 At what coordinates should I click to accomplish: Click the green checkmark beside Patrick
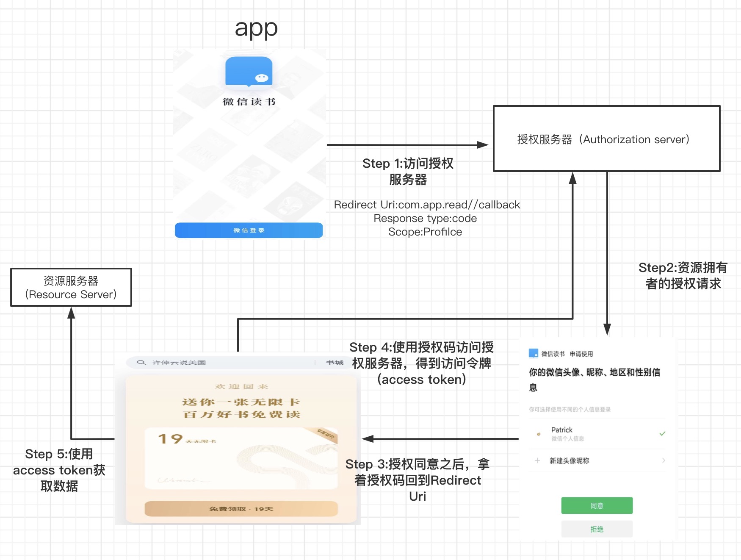[662, 433]
